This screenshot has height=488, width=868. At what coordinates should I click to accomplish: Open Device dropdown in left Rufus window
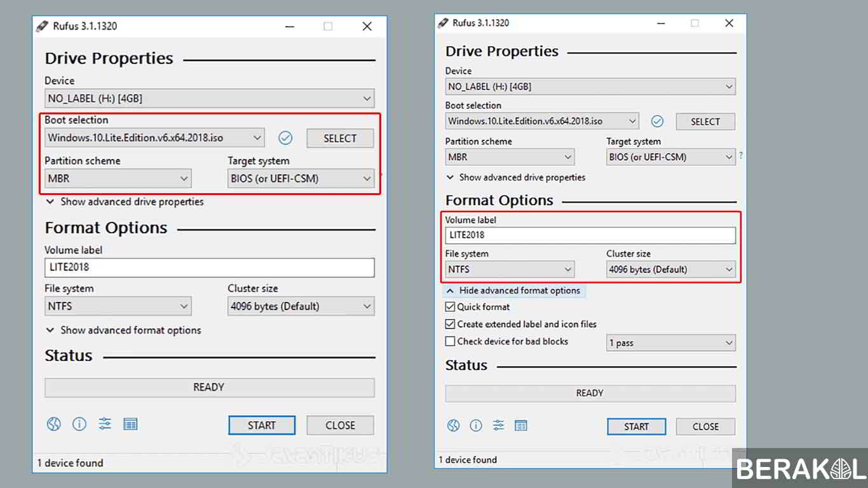[210, 98]
